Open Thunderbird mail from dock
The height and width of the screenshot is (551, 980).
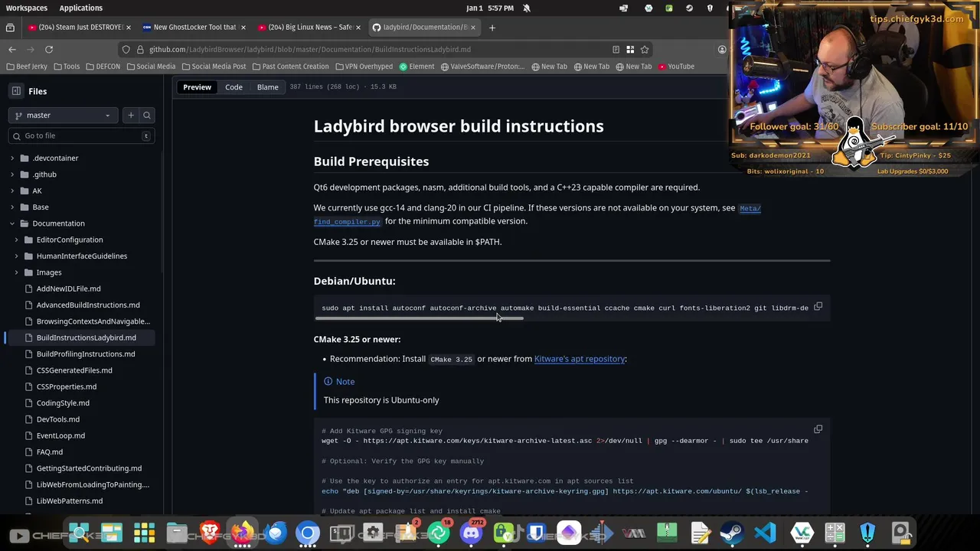coord(276,533)
